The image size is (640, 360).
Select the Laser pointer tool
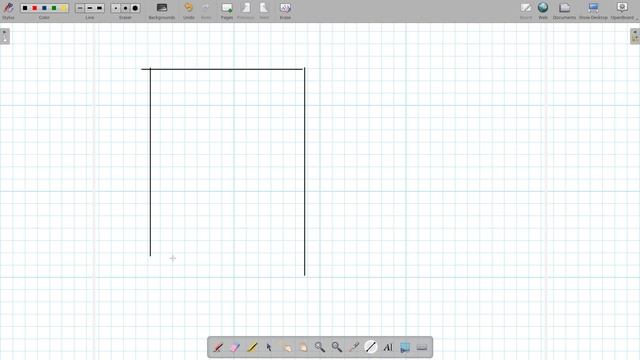point(354,347)
